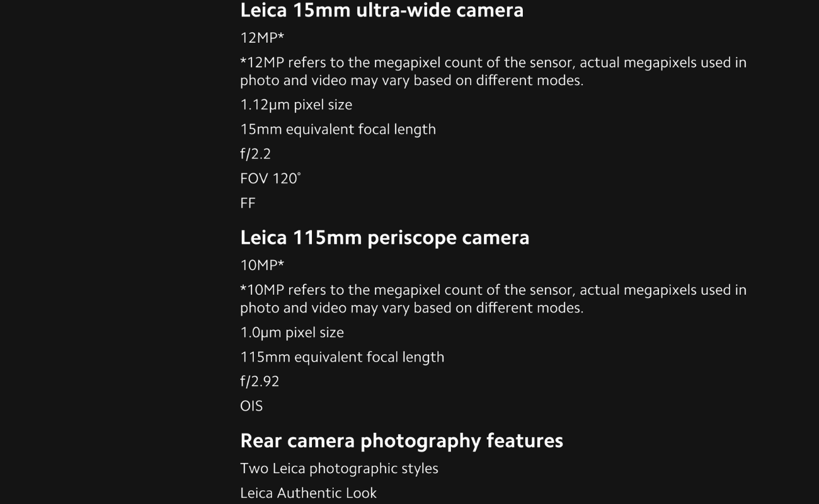Viewport: 819px width, 504px height.
Task: Click the 10MP sensor footnote paragraph
Action: (493, 299)
